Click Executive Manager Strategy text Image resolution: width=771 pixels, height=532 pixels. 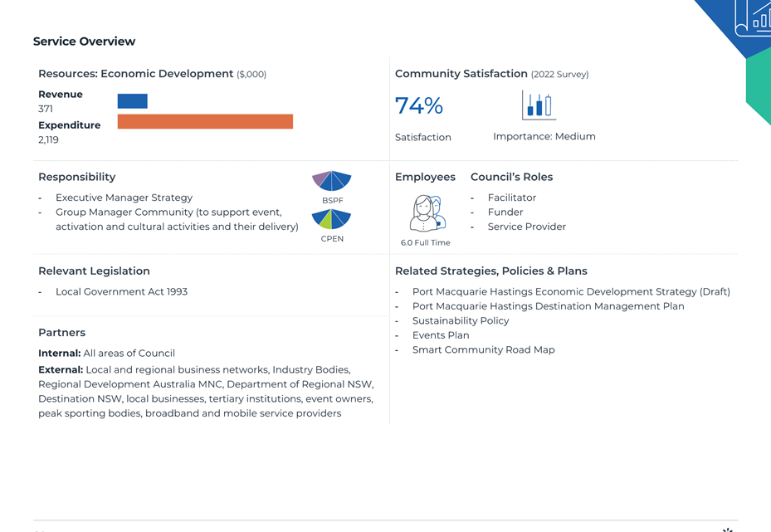(x=124, y=198)
